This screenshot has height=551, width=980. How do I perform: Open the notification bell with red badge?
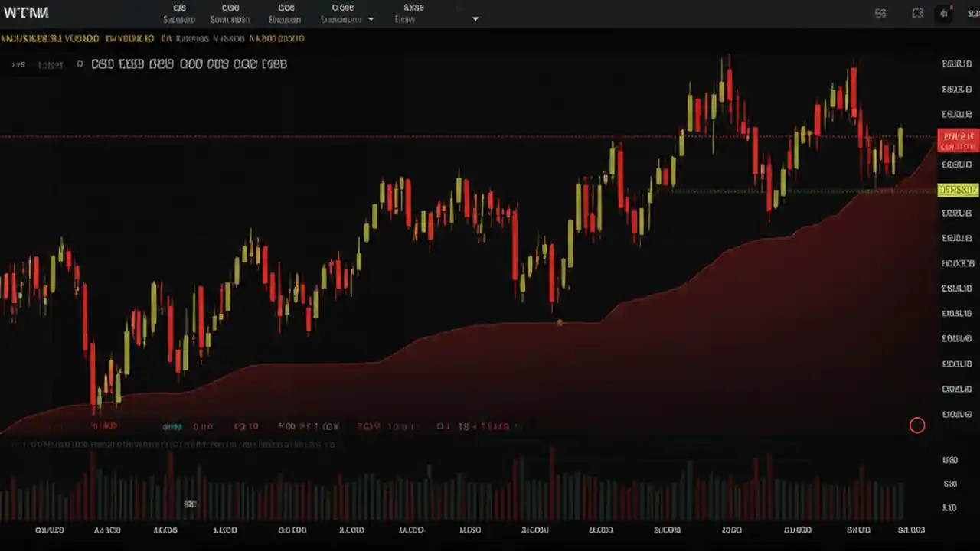pyautogui.click(x=944, y=13)
